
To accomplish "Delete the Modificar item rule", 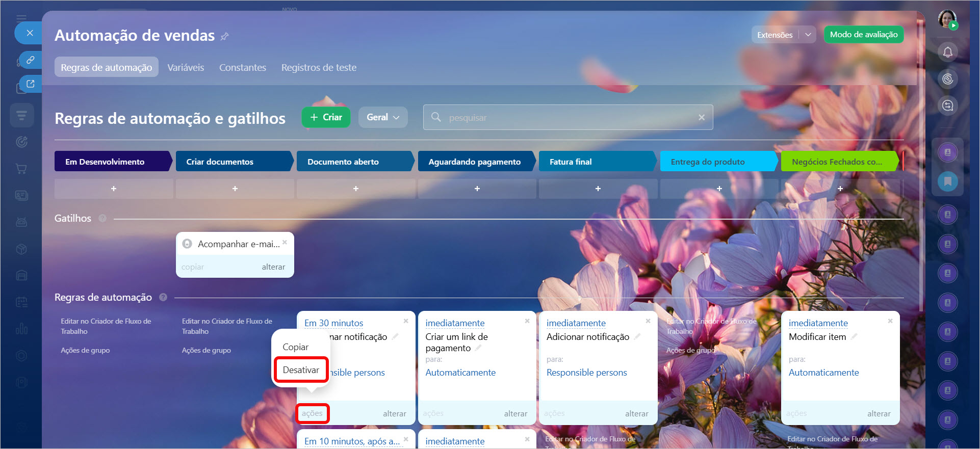I will (890, 321).
